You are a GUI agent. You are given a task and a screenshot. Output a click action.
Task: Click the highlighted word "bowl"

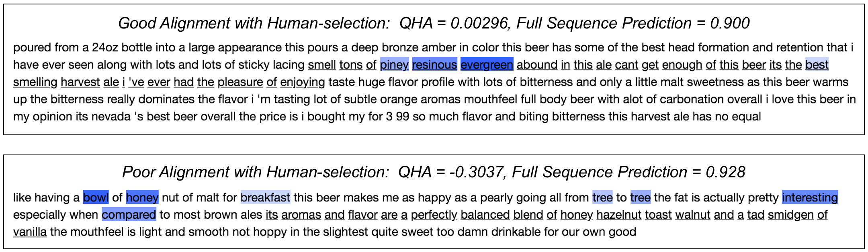click(x=96, y=197)
